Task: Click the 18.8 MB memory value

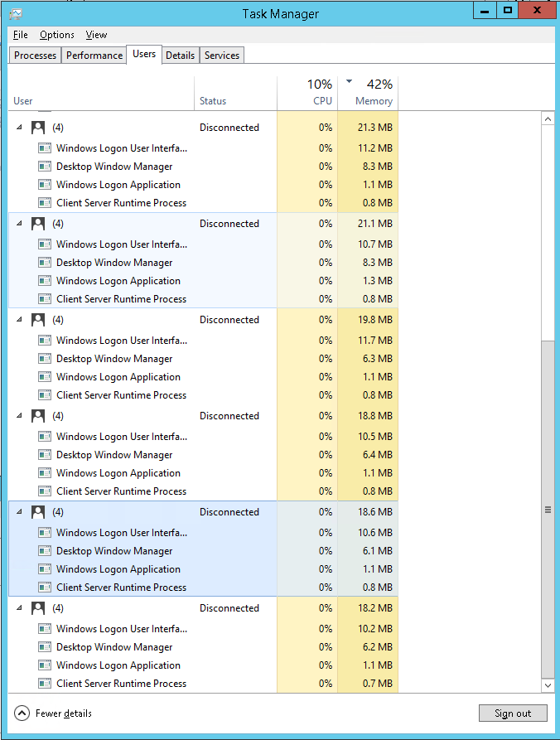Action: (375, 416)
